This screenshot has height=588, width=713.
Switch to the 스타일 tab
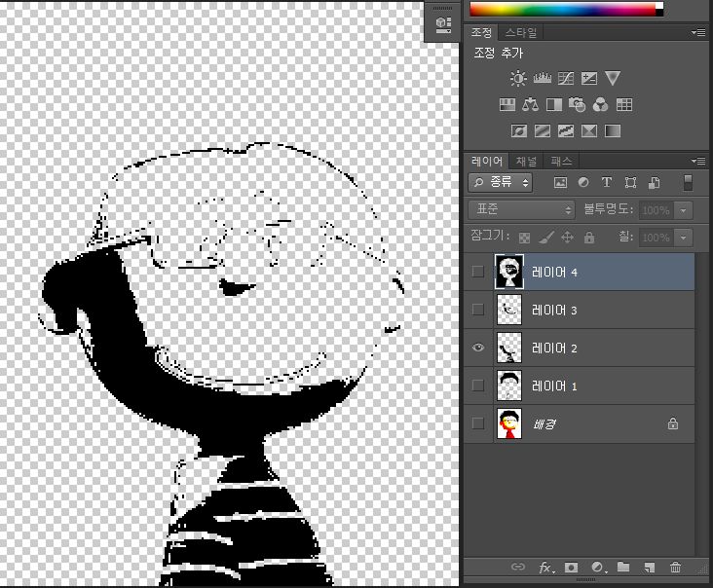(x=521, y=33)
